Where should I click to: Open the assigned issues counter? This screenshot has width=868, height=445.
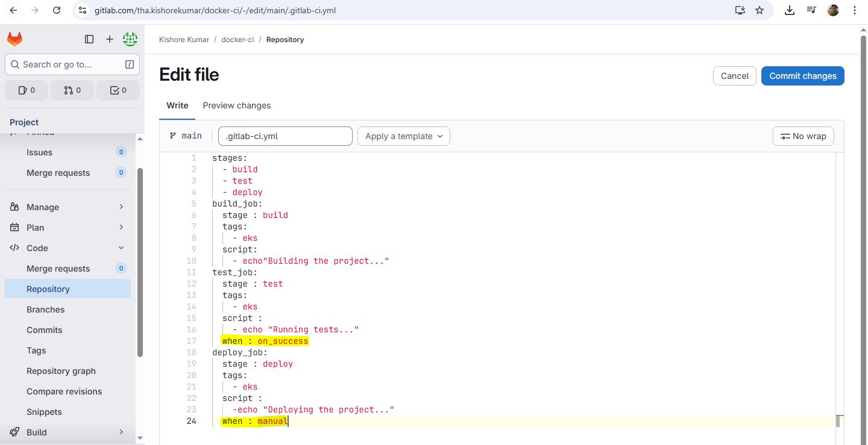(27, 90)
